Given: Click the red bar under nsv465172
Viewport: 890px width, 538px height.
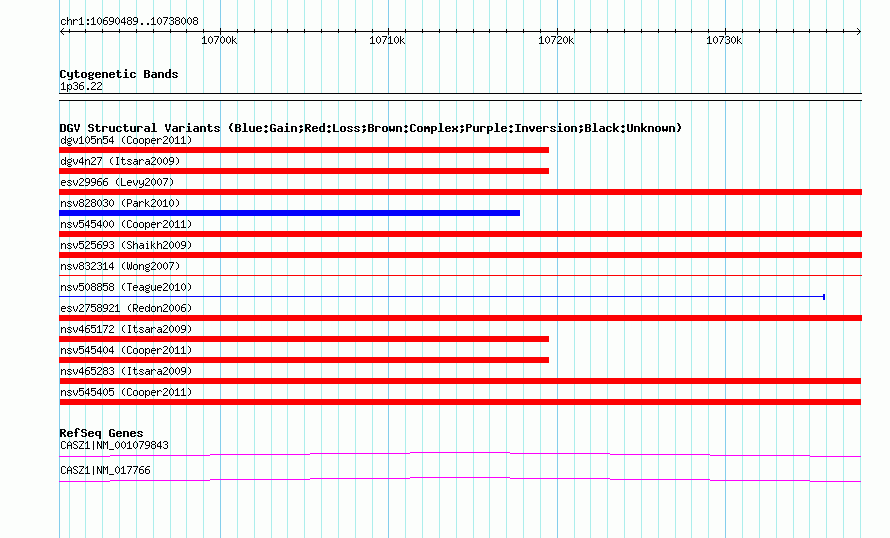Looking at the screenshot, I should pyautogui.click(x=304, y=339).
